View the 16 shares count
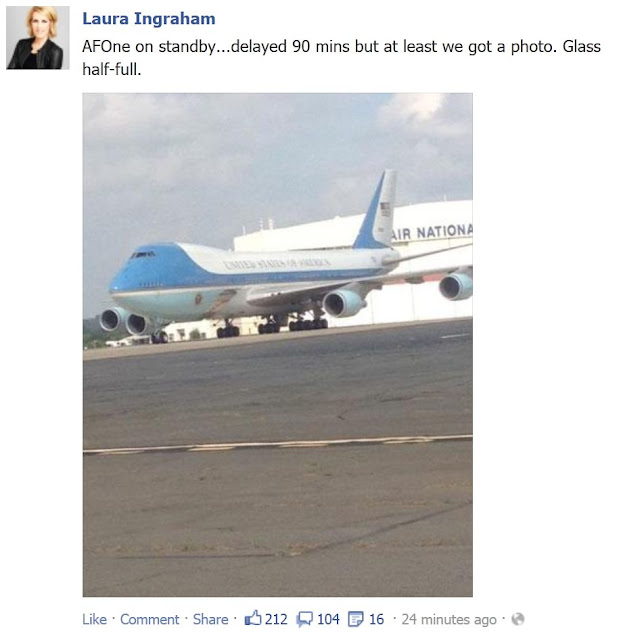The height and width of the screenshot is (640, 619). coord(376,619)
